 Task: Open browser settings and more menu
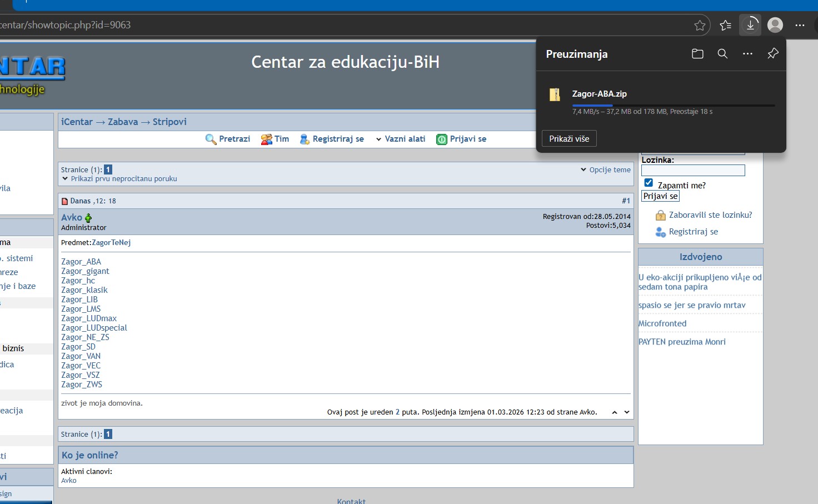tap(800, 25)
